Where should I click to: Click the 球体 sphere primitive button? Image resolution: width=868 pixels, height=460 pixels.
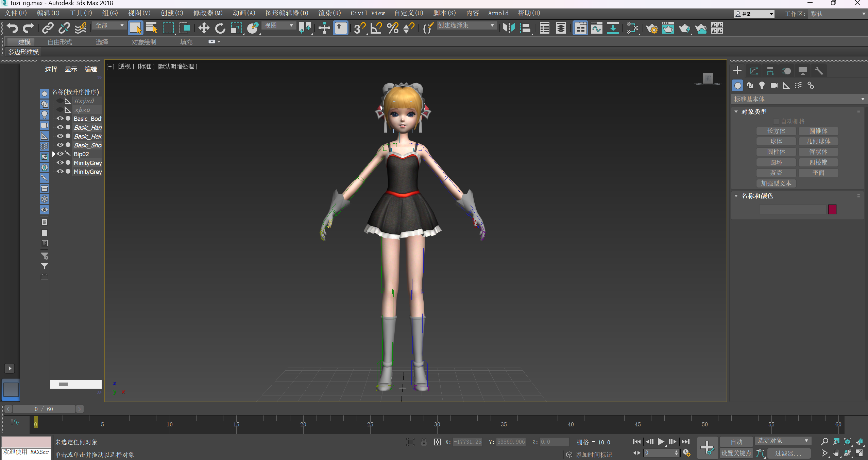(x=776, y=141)
